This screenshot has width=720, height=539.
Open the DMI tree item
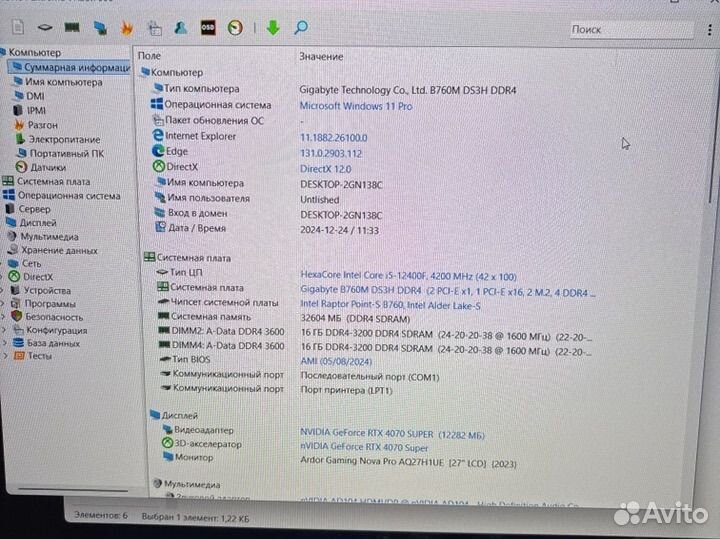point(29,96)
